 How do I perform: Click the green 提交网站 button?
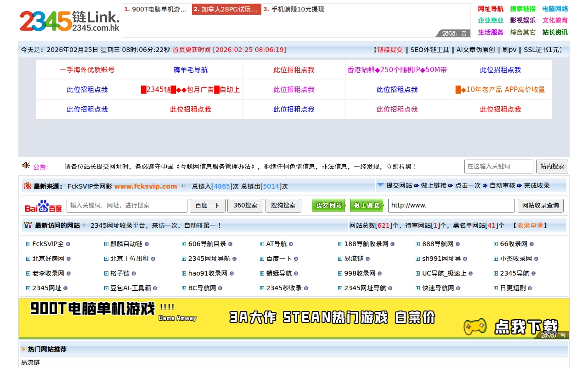pos(329,206)
